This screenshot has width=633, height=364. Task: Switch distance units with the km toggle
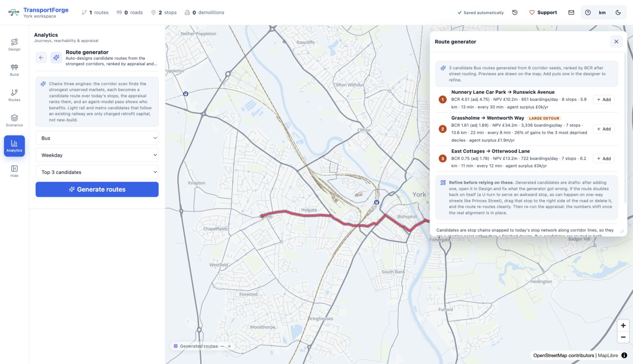click(x=602, y=13)
